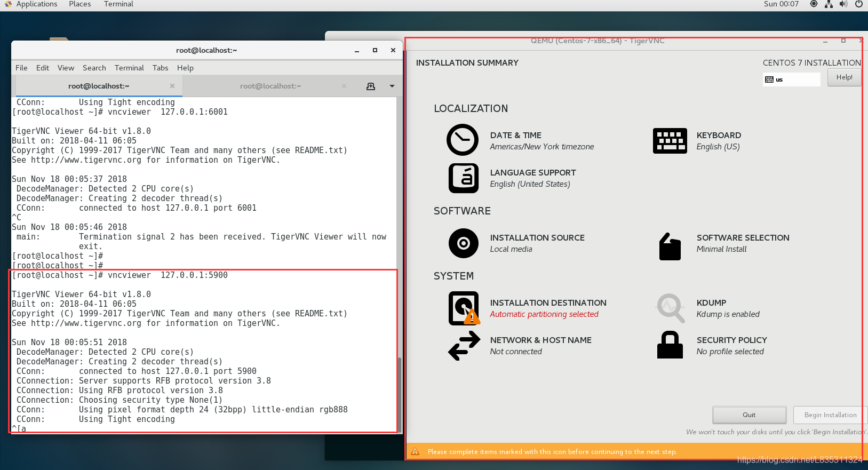Open the network status icon in top bar

[x=829, y=4]
